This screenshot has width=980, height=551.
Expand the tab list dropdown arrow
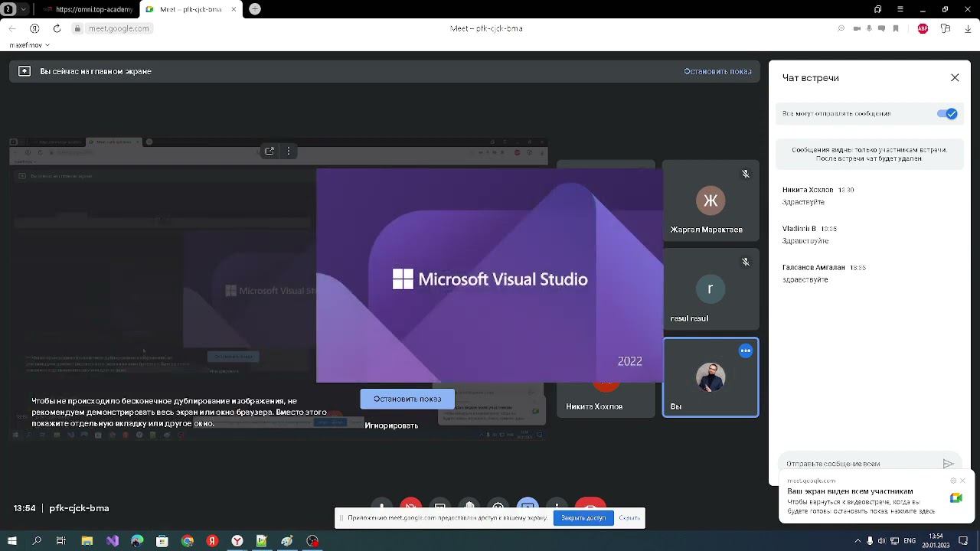click(23, 9)
